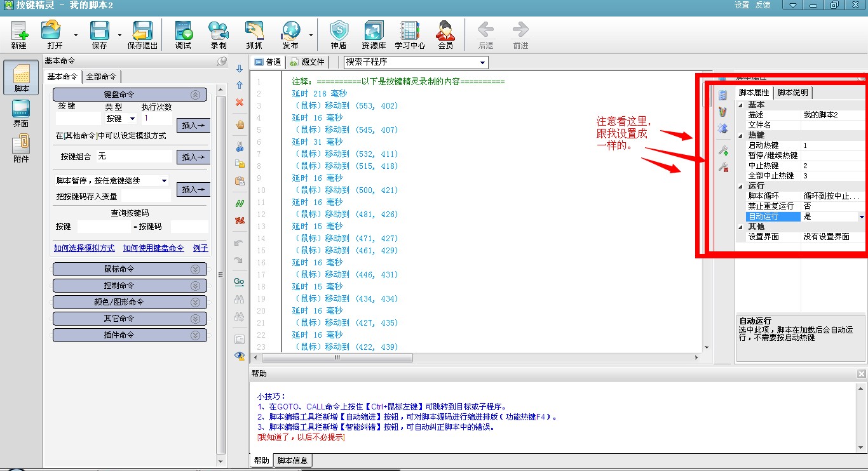Viewport: 868px width, 471px height.
Task: Click the paste clipboard icon
Action: pos(240,180)
